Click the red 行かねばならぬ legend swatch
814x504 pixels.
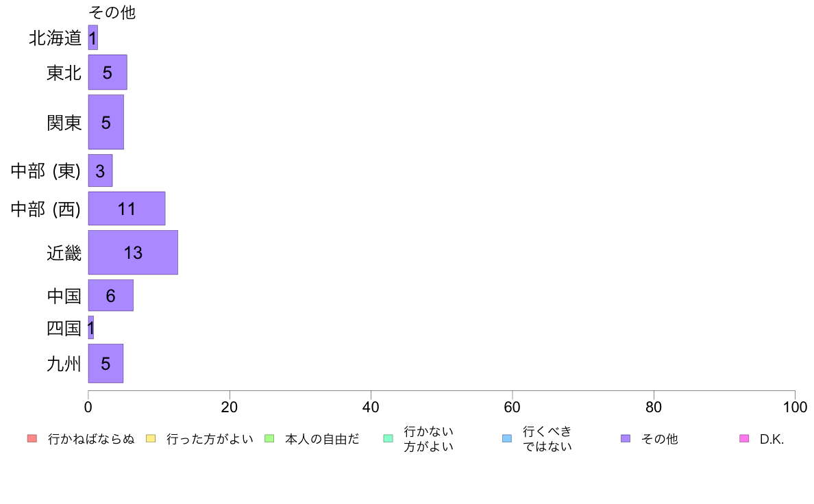coord(32,438)
